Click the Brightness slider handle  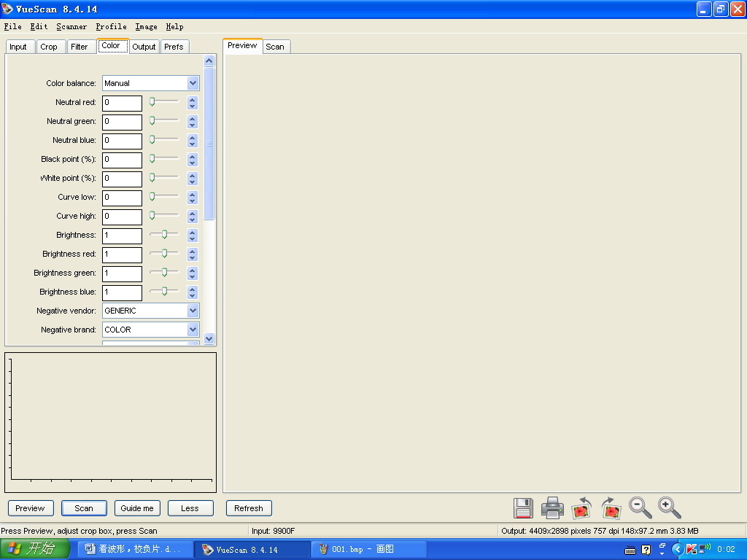click(165, 234)
